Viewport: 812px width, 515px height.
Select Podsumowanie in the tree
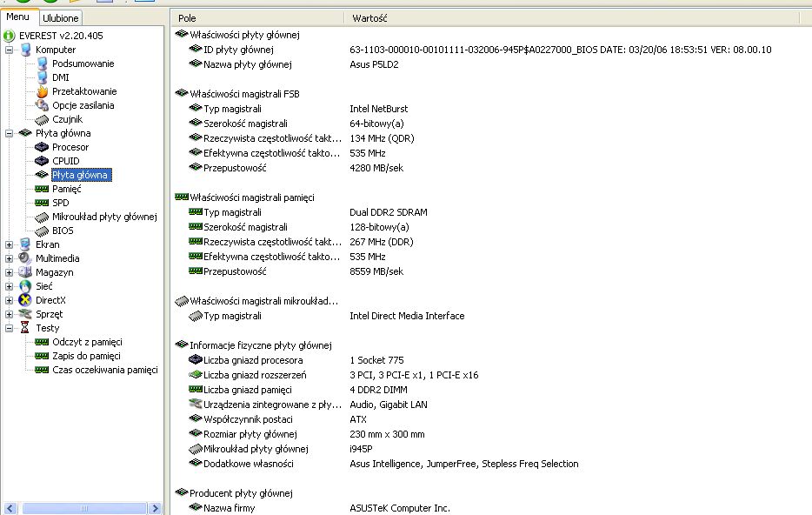(x=83, y=64)
